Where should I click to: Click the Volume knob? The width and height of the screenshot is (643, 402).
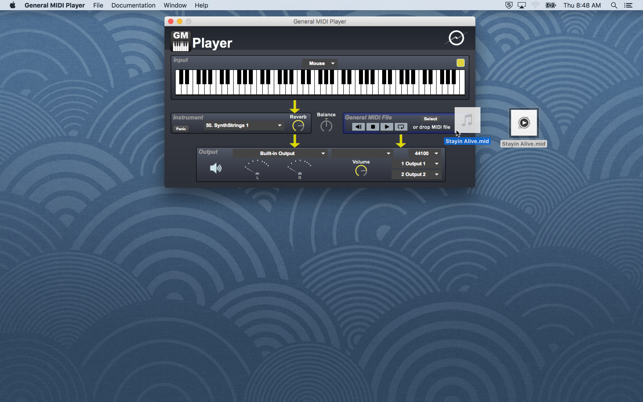(361, 171)
